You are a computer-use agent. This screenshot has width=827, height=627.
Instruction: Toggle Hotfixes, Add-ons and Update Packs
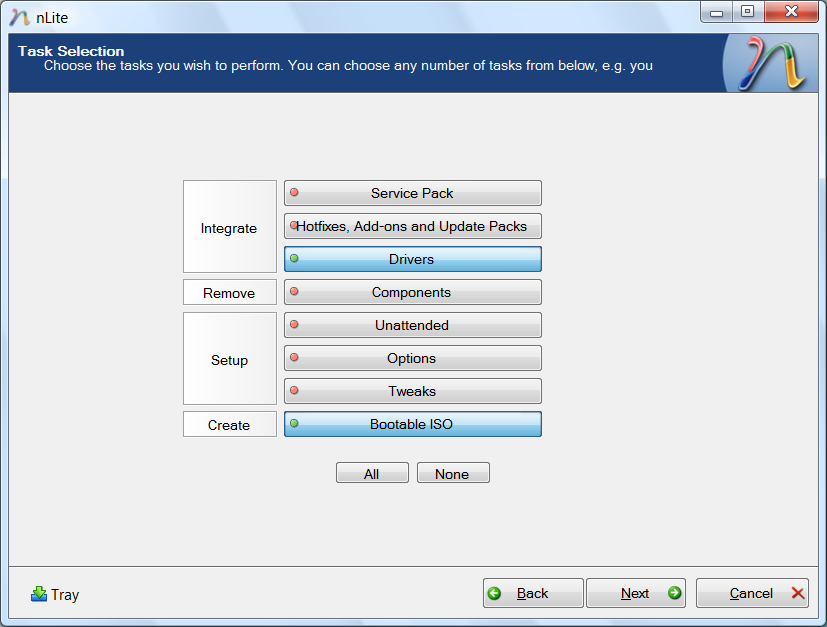coord(412,226)
